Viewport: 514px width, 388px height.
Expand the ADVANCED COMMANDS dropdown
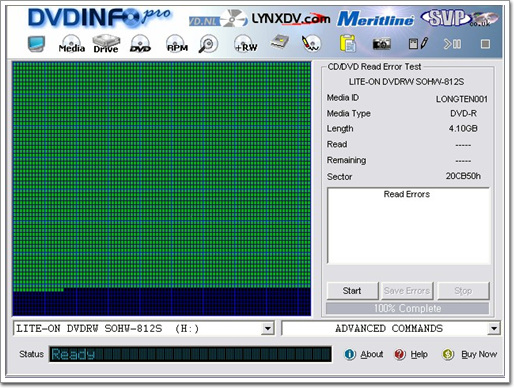click(494, 328)
